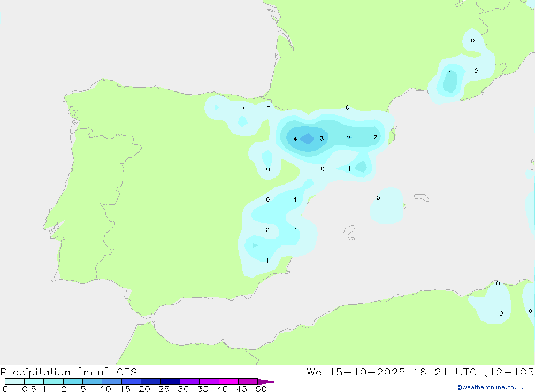Screen dimensions: 535x392
Task: Choose the 10–15 mm legend color swatch
Action: coord(112,381)
